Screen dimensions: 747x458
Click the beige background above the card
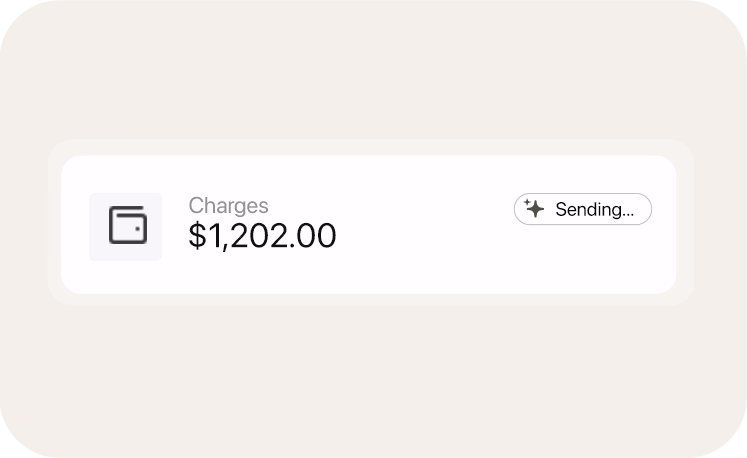point(374,71)
